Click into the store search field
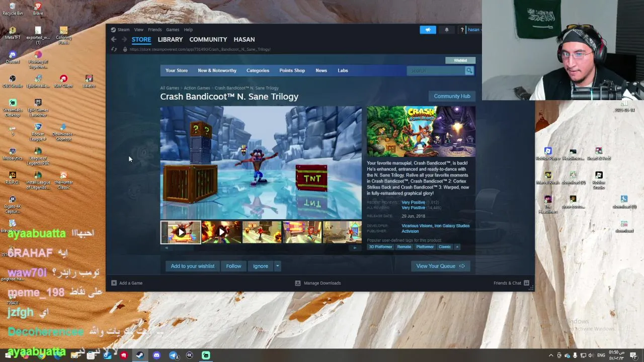 click(436, 70)
